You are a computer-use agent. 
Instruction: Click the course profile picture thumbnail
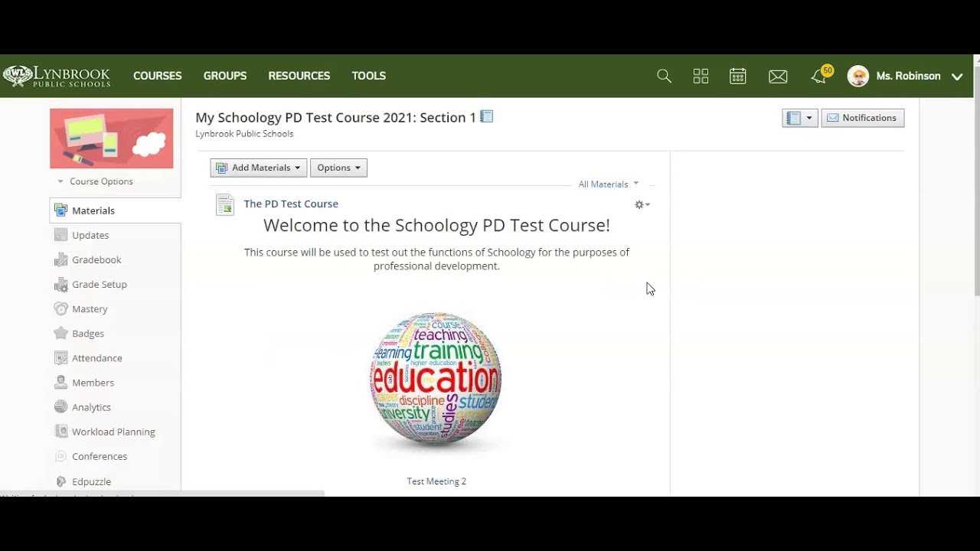click(x=112, y=139)
